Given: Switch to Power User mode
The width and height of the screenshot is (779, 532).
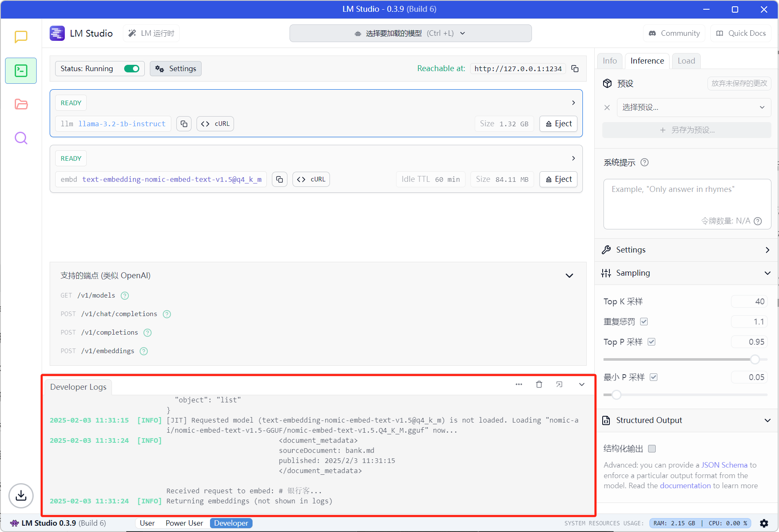Looking at the screenshot, I should (184, 523).
